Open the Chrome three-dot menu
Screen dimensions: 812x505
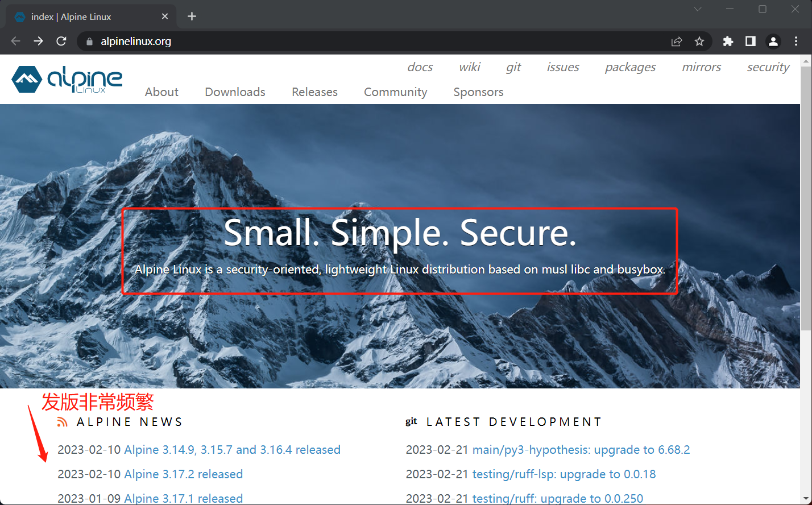[796, 41]
